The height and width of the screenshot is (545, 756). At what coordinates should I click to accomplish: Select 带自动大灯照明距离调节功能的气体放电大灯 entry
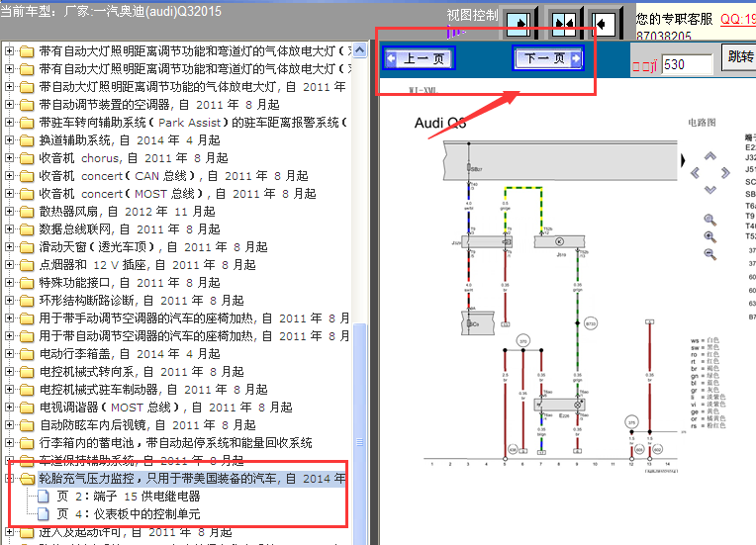coord(192,87)
